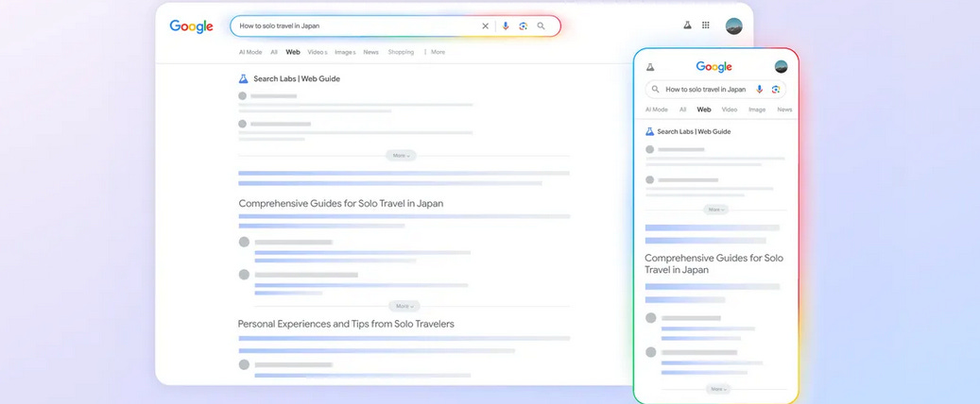This screenshot has width=980, height=404.
Task: Tap AI Mode tab in mobile view
Action: click(656, 109)
